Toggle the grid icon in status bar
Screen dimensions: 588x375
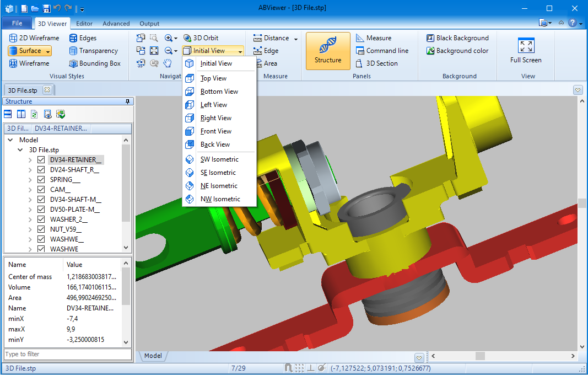tap(299, 368)
